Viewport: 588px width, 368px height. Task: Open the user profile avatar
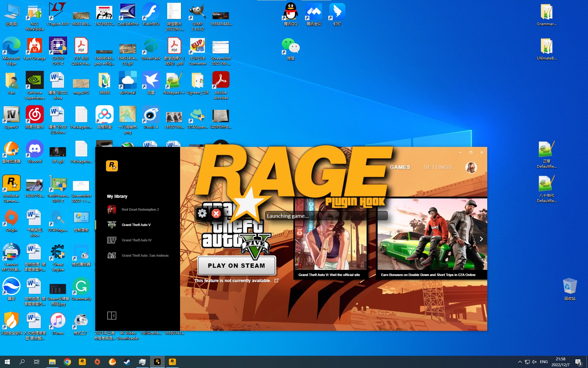coord(471,167)
